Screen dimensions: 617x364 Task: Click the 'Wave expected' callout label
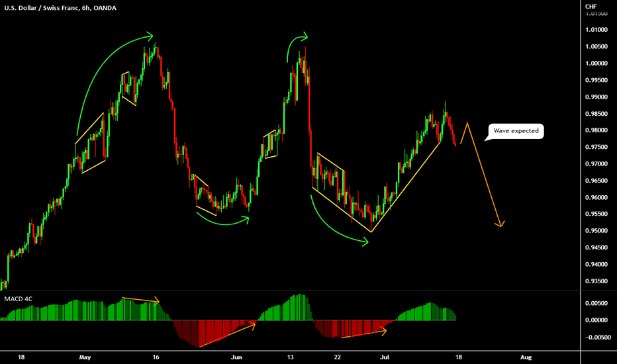click(516, 131)
